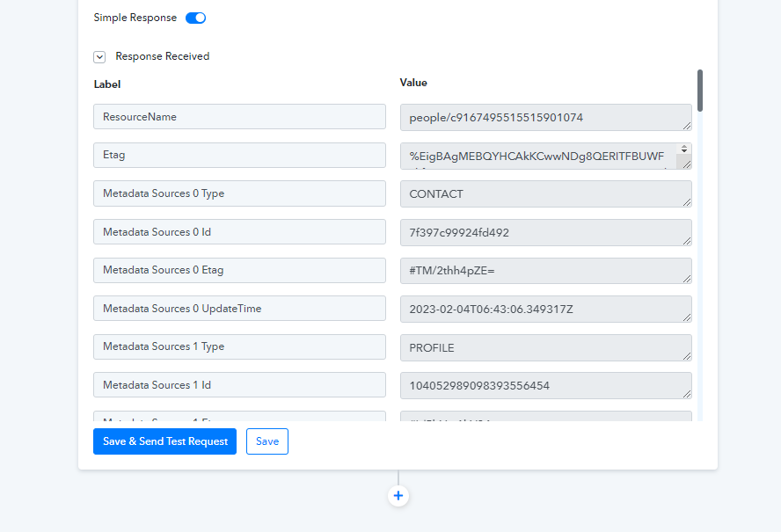Select the people/c916749 resource name value
Screen dimensions: 781x532
(x=538, y=117)
